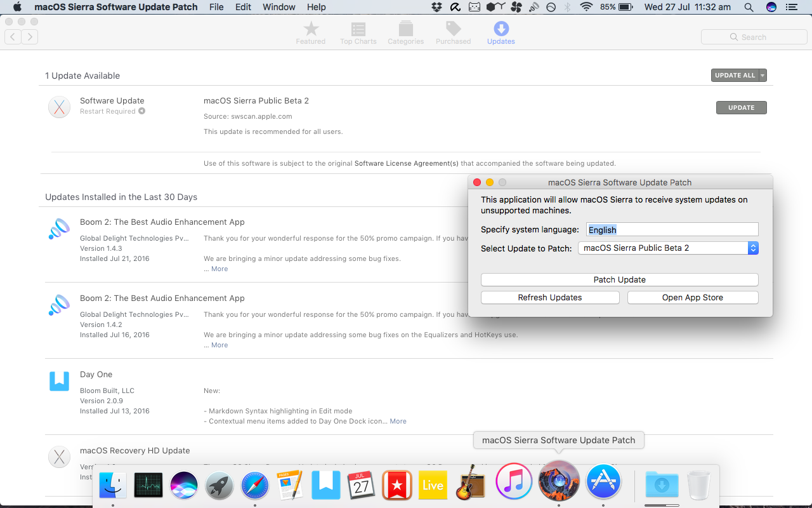Open the File menu

click(x=216, y=7)
